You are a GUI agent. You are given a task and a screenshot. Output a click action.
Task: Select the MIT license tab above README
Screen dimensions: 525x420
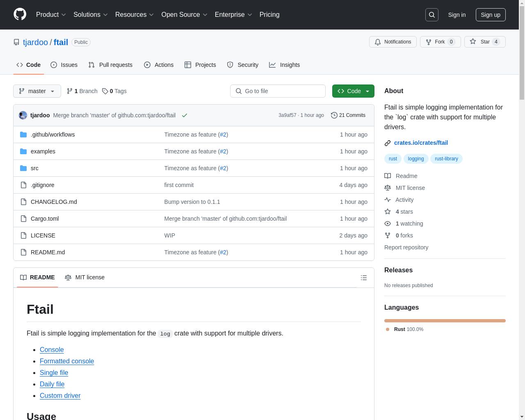[x=85, y=277]
